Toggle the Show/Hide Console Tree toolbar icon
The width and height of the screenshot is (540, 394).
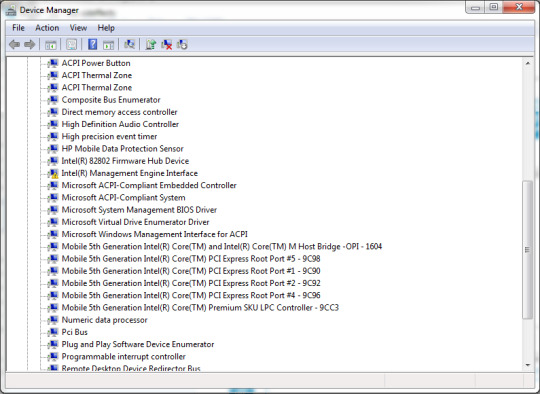pyautogui.click(x=51, y=44)
